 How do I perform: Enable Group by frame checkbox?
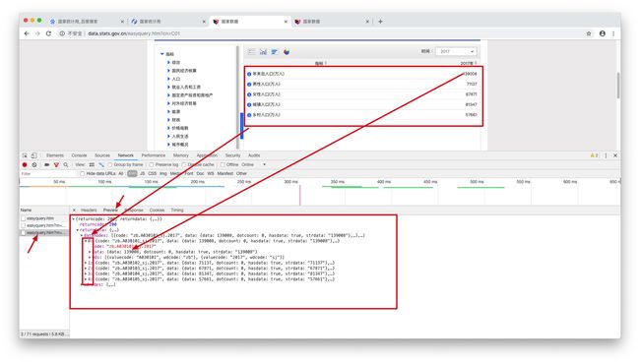[110, 164]
